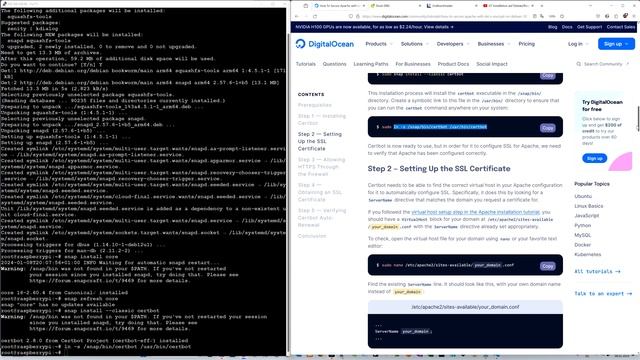Open the Linux Basics popular topic

pyautogui.click(x=589, y=206)
